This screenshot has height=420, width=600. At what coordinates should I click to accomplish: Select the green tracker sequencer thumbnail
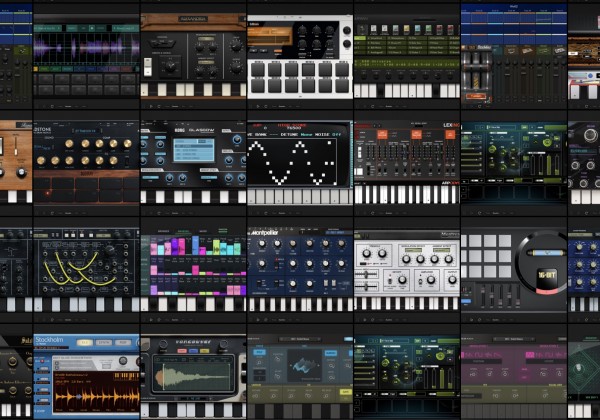coord(407,56)
